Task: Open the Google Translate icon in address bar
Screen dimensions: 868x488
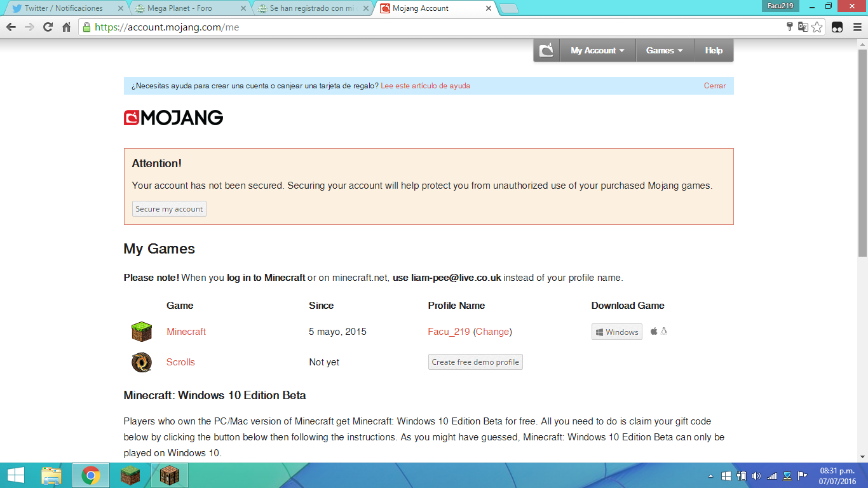Action: click(803, 27)
